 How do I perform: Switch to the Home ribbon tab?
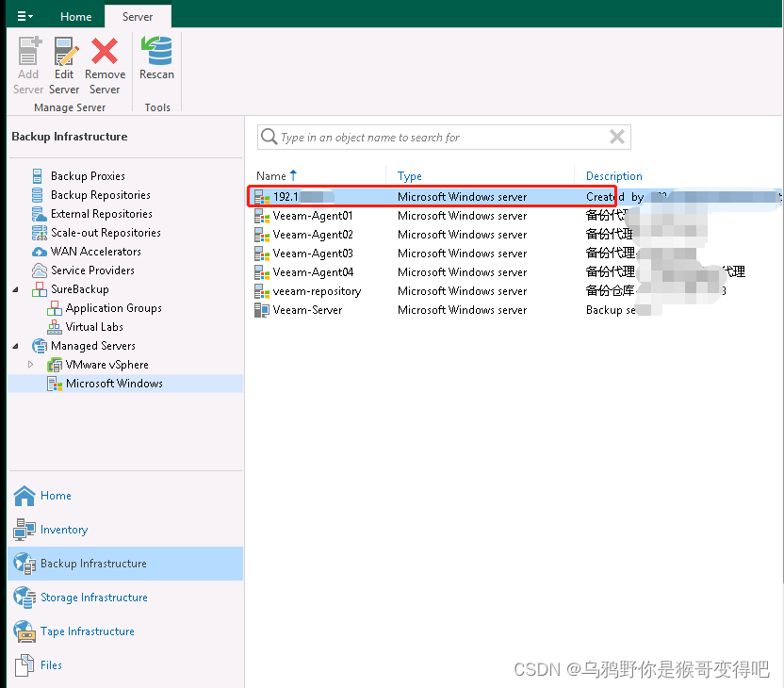[76, 17]
